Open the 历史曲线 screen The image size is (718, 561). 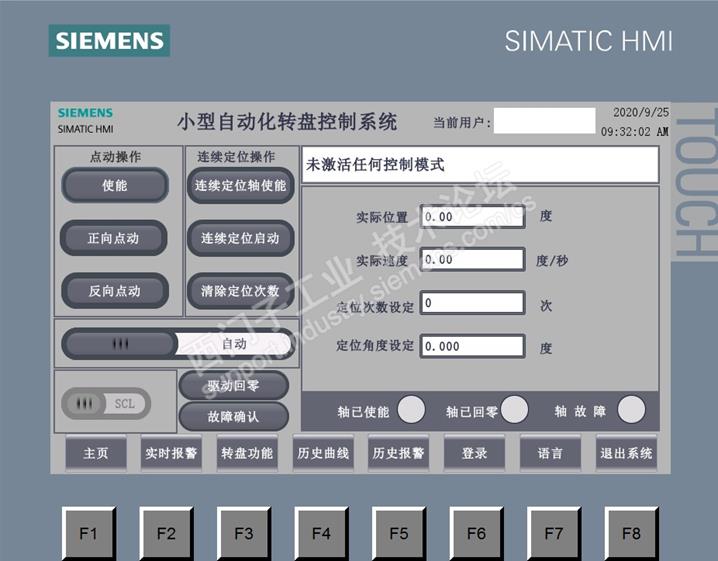pos(323,453)
